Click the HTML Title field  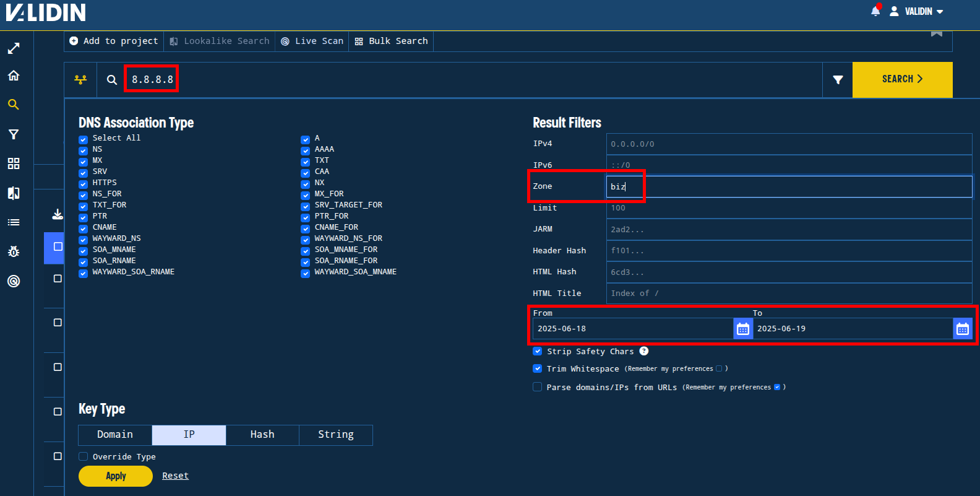click(x=789, y=294)
